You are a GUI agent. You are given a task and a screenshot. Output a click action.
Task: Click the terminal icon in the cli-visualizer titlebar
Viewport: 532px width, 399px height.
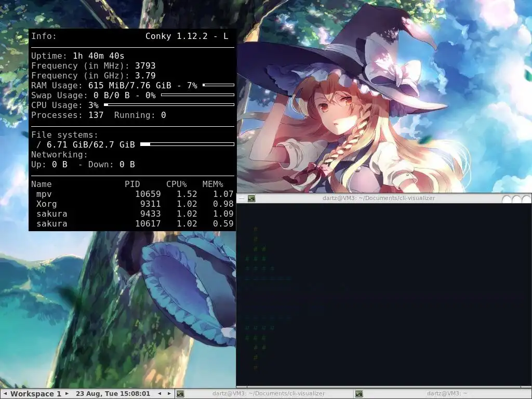click(251, 198)
